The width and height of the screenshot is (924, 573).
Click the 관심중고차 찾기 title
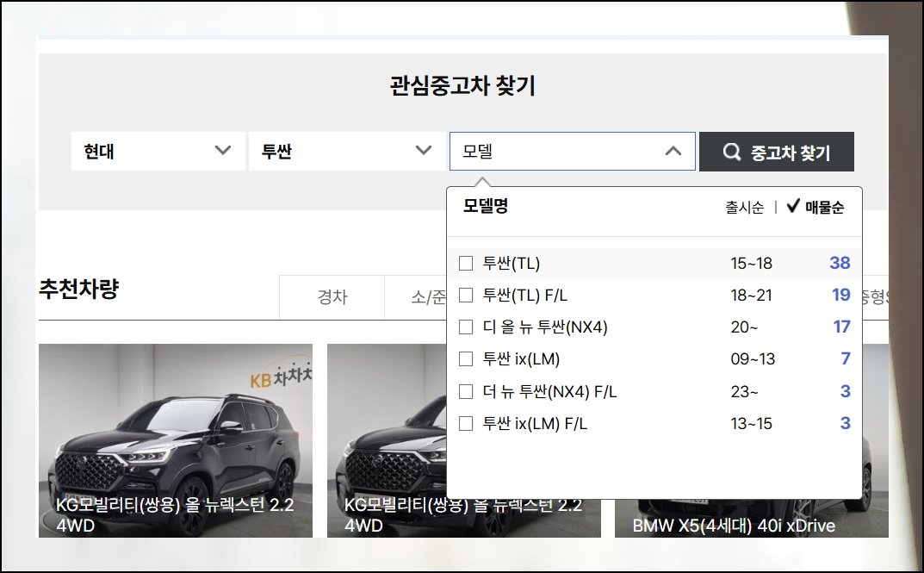[462, 86]
